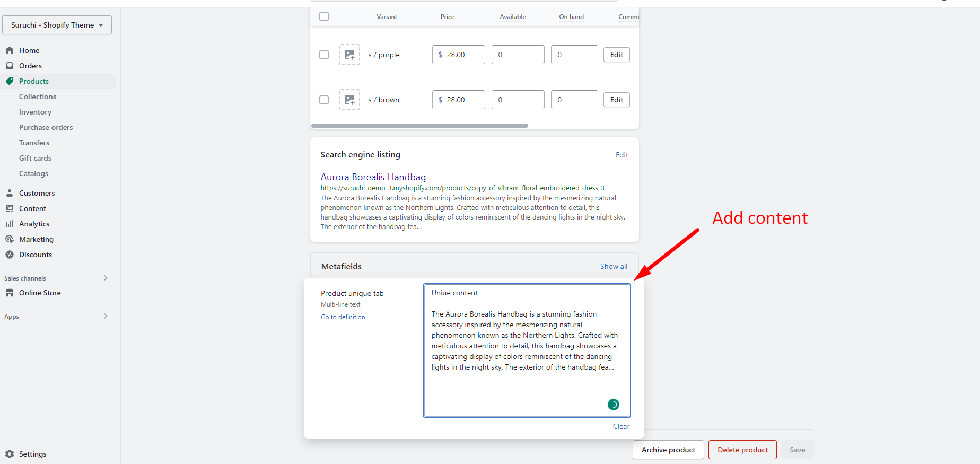Open the Go to definition link
Image resolution: width=980 pixels, height=464 pixels.
click(343, 317)
